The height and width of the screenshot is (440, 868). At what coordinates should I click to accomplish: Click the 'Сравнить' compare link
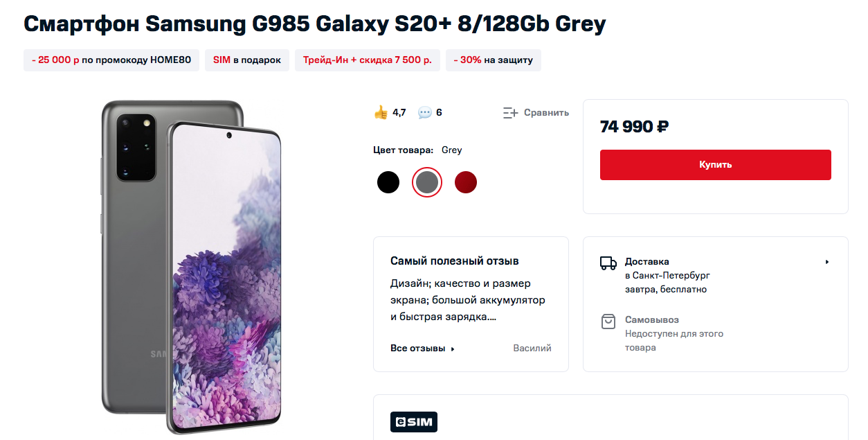546,112
